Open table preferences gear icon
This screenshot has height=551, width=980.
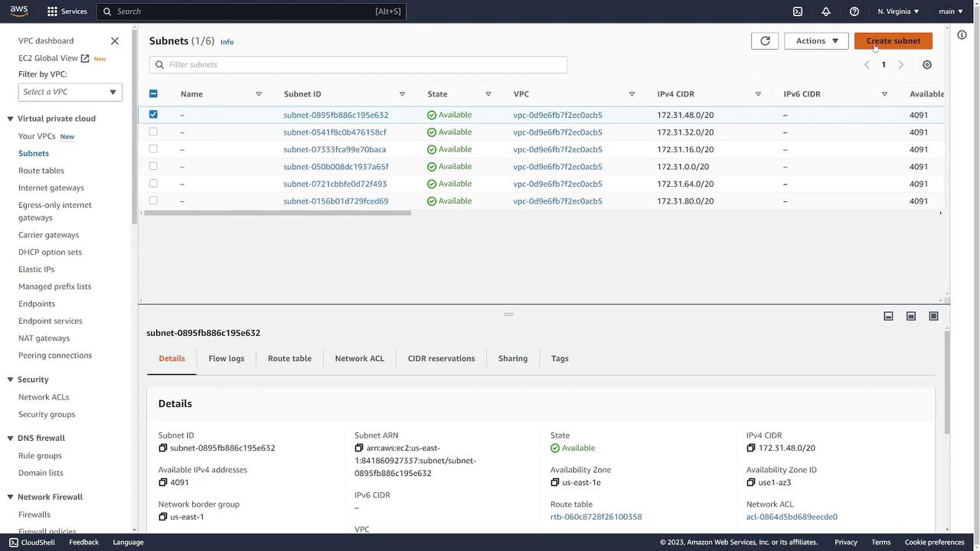tap(927, 65)
